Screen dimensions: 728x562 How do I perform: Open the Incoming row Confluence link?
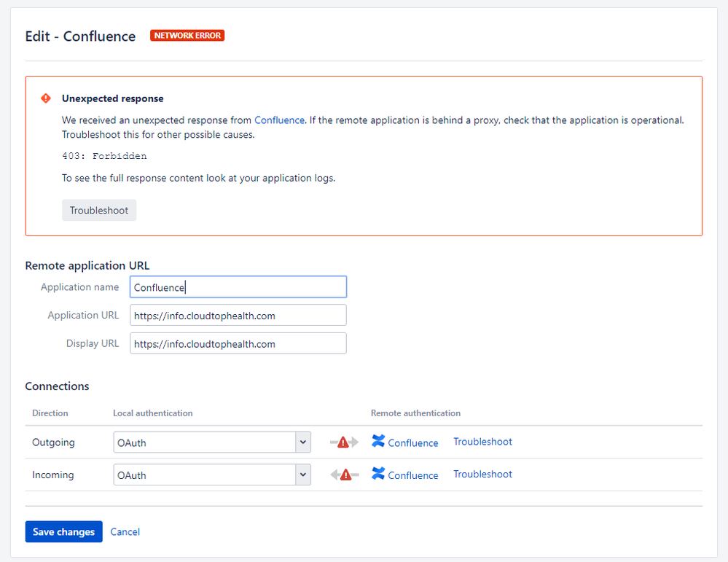tap(412, 475)
